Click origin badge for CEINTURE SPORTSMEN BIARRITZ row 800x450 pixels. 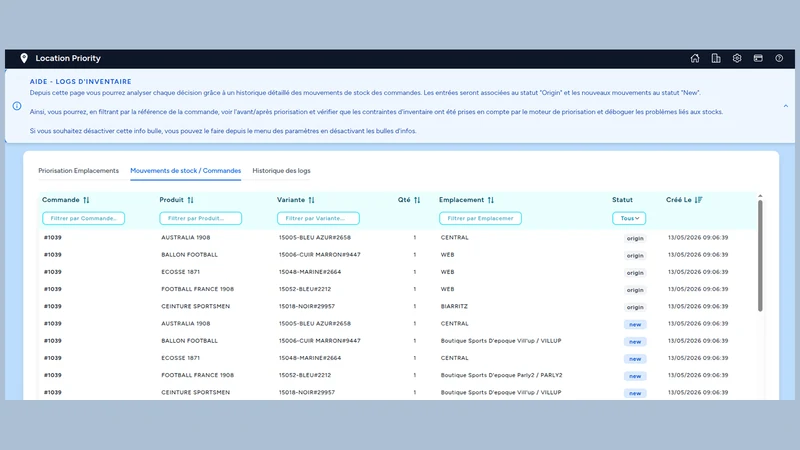point(635,307)
